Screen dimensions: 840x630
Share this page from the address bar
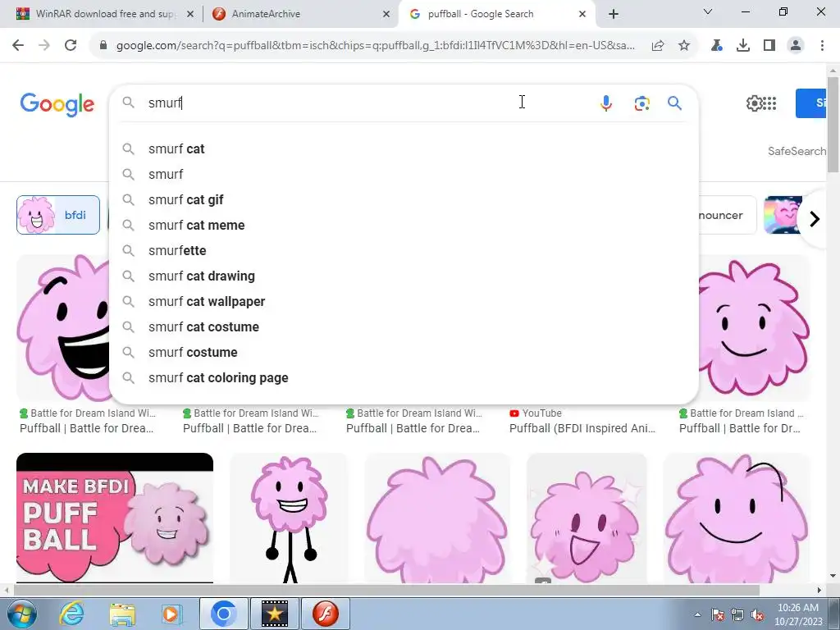[x=658, y=46]
